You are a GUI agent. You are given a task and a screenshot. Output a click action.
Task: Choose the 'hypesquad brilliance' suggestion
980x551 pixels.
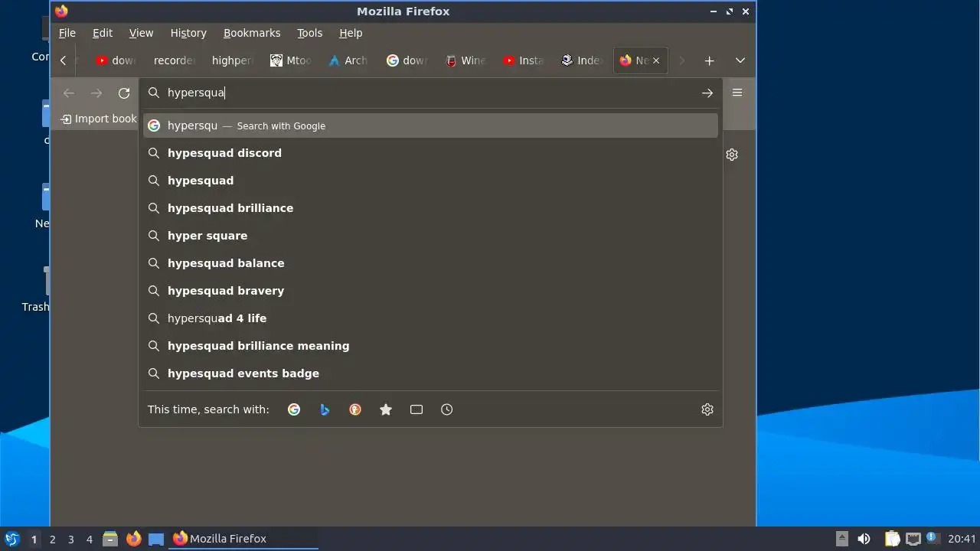(430, 208)
